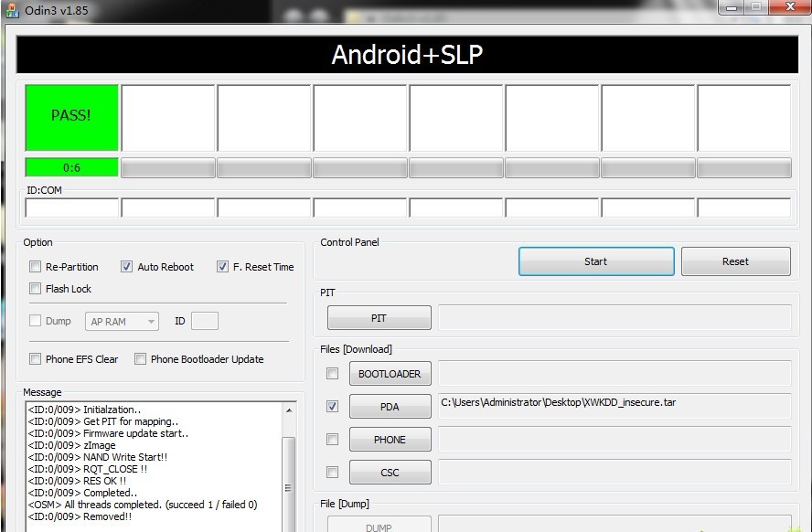Image resolution: width=812 pixels, height=532 pixels.
Task: Click the Reset button
Action: point(735,261)
